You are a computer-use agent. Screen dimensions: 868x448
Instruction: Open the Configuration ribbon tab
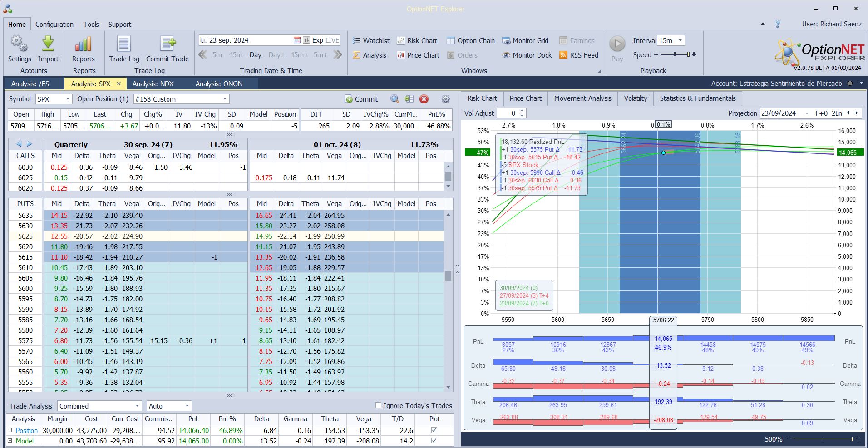[x=54, y=24]
